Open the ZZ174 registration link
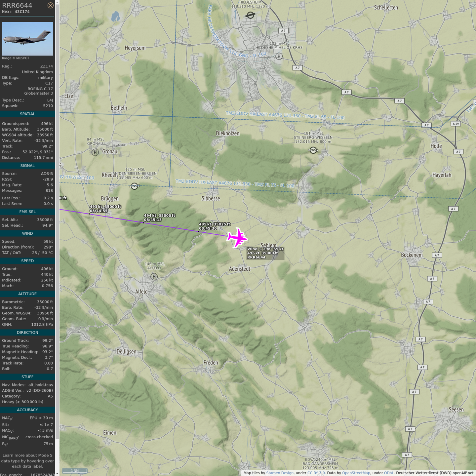 46,66
